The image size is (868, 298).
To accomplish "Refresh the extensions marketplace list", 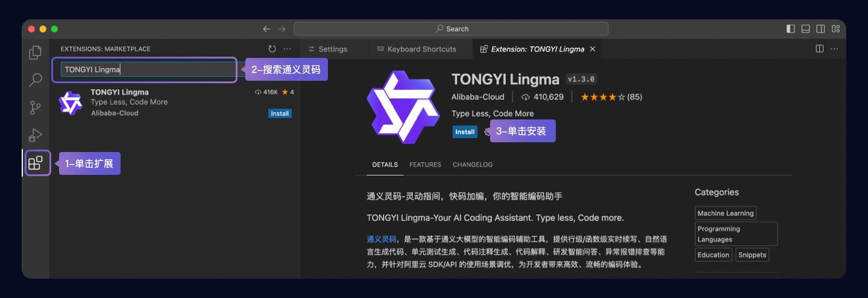I will tap(272, 49).
